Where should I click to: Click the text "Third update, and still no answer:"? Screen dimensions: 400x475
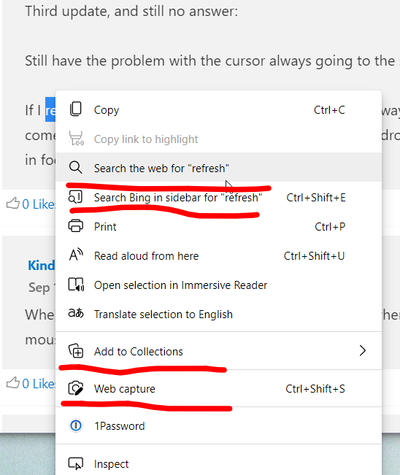[132, 11]
